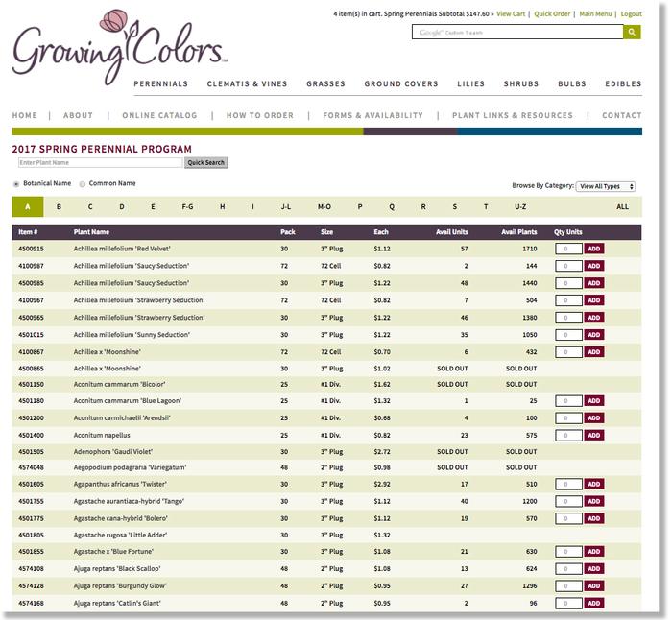The height and width of the screenshot is (620, 672).
Task: Add Agapanthus africanus 'Twister' to cart
Action: (593, 484)
